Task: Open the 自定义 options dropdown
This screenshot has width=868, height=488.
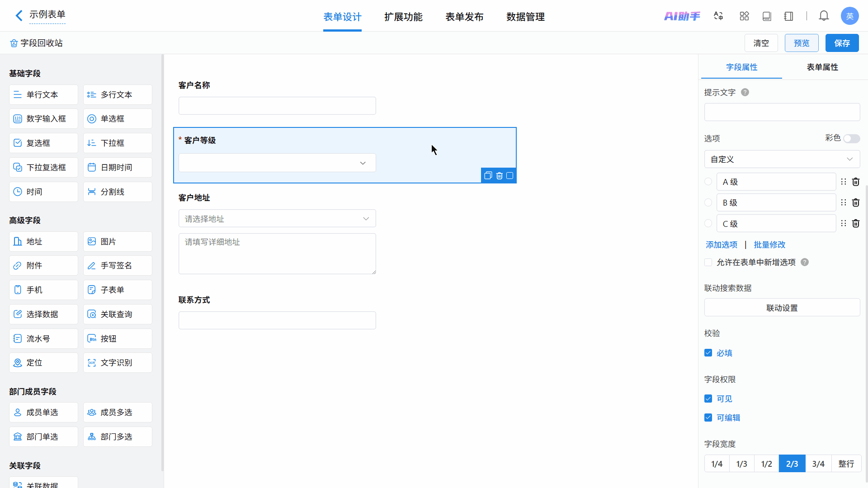Action: [x=782, y=160]
